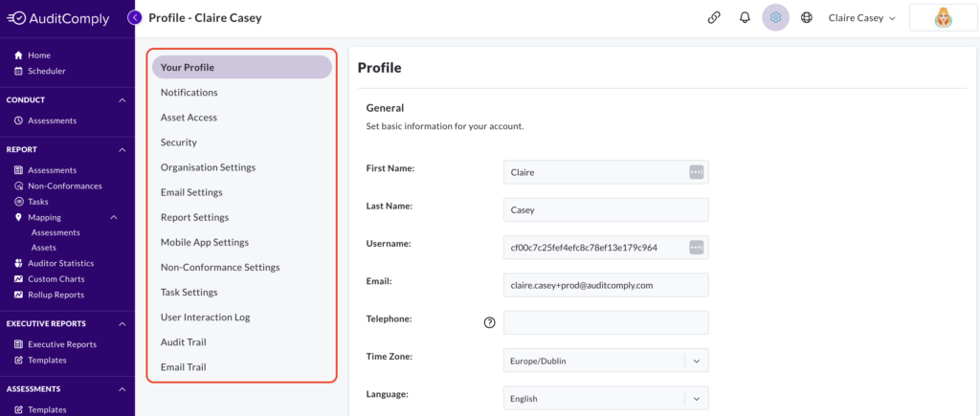This screenshot has width=980, height=416.
Task: Click the Email input field
Action: 606,285
